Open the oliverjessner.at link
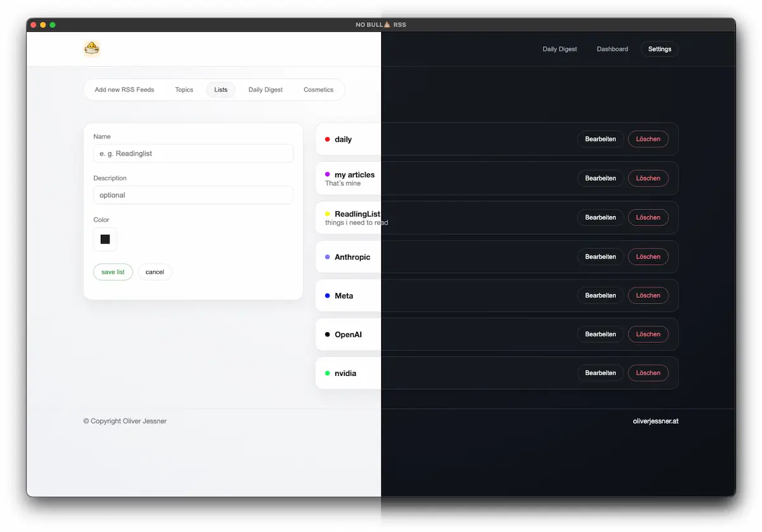The height and width of the screenshot is (532, 762). (655, 421)
